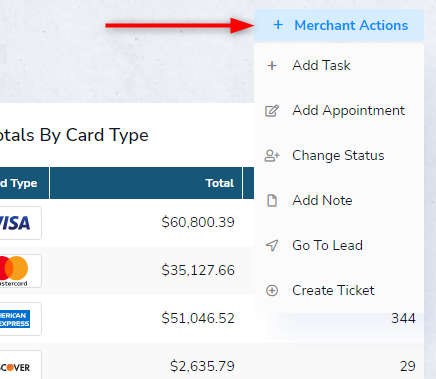Click the American Express logo

[20, 319]
